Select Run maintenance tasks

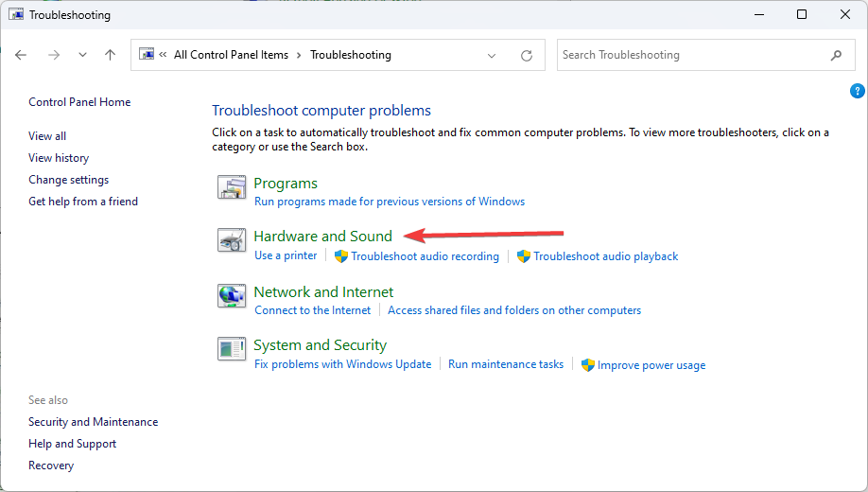(x=506, y=364)
